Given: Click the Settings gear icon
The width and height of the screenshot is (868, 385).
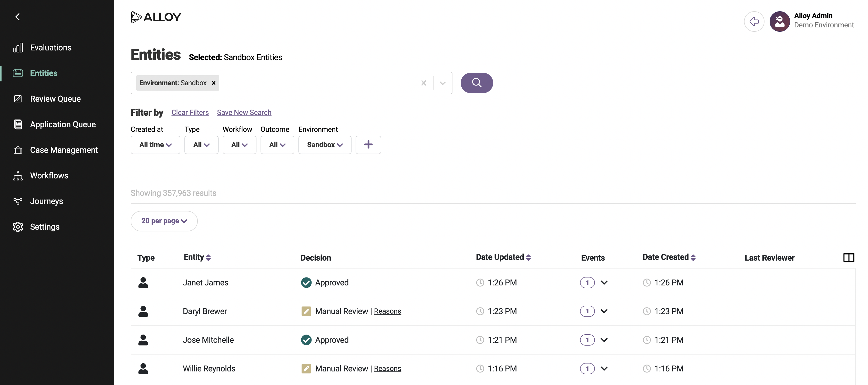Looking at the screenshot, I should tap(18, 227).
